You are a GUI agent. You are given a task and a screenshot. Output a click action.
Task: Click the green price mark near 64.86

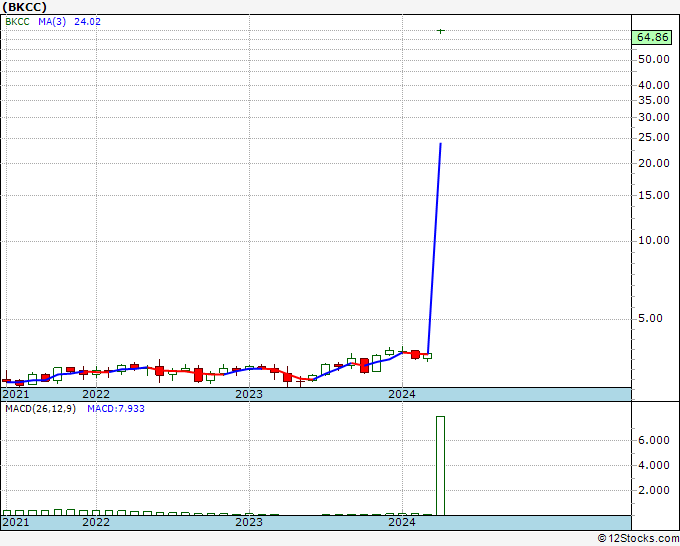pyautogui.click(x=441, y=31)
